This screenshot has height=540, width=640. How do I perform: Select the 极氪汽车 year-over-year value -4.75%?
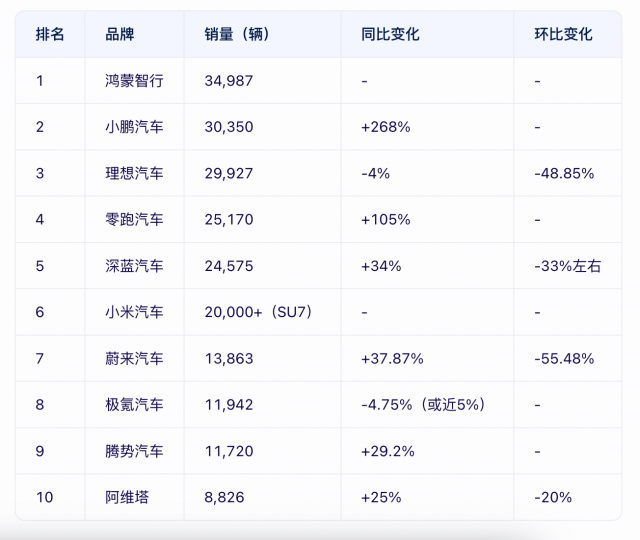387,405
